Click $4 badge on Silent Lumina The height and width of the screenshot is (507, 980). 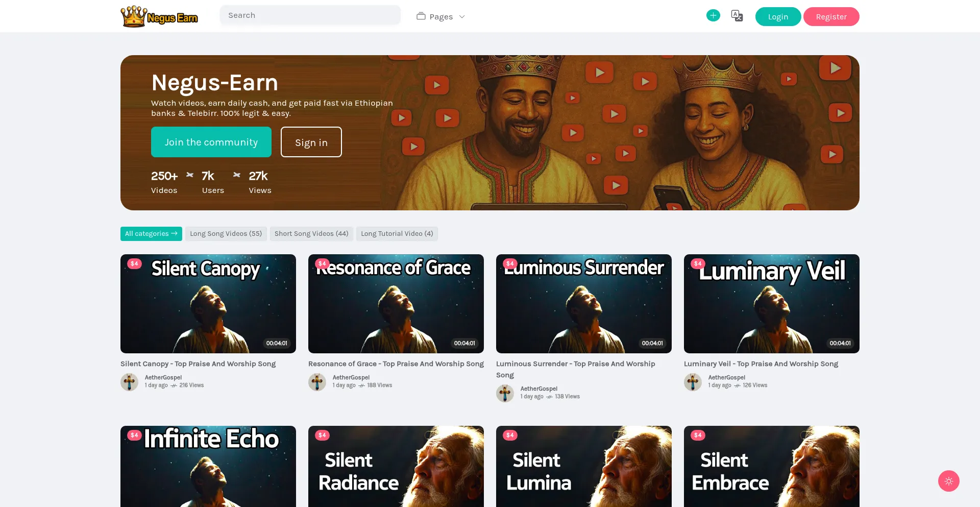click(x=510, y=435)
